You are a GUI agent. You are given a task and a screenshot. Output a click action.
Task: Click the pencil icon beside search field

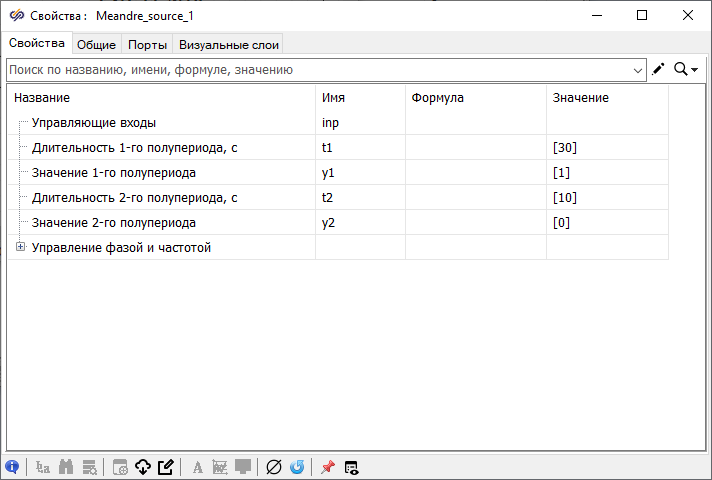tap(658, 70)
